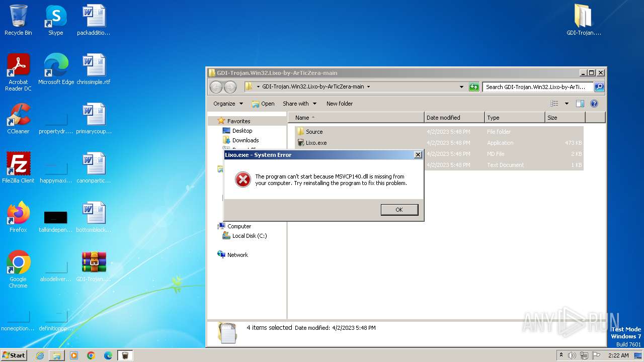The height and width of the screenshot is (362, 644).
Task: Sort by Date modified column
Action: pyautogui.click(x=454, y=118)
